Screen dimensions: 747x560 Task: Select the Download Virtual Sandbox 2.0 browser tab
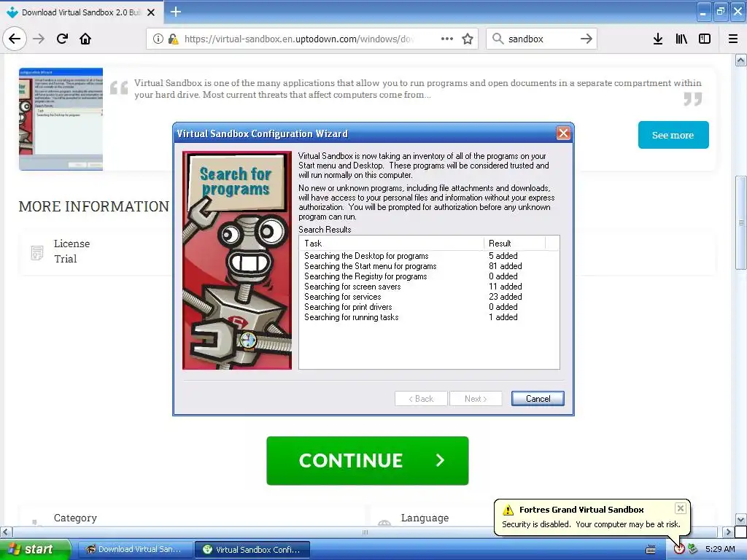[81, 12]
